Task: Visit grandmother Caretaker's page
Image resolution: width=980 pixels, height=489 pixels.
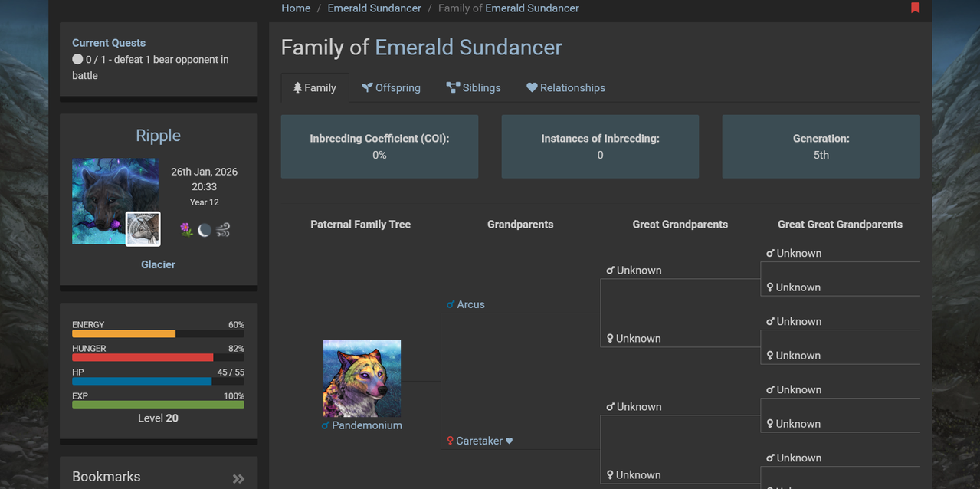Action: 479,441
